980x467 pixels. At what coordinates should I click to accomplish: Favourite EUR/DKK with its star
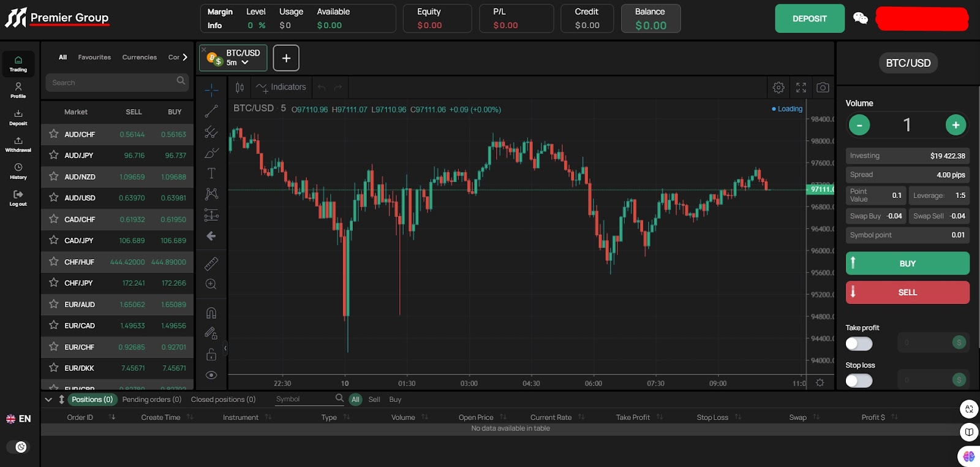[54, 368]
